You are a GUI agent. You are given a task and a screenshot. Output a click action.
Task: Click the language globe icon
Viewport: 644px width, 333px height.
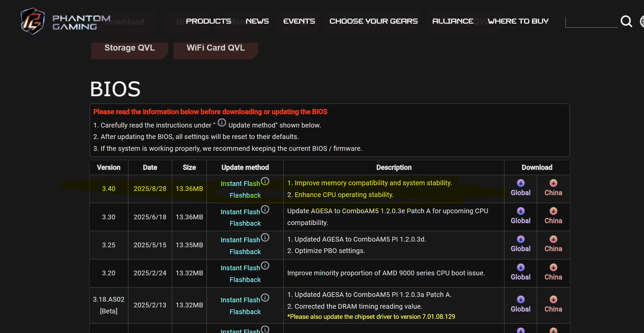point(642,21)
